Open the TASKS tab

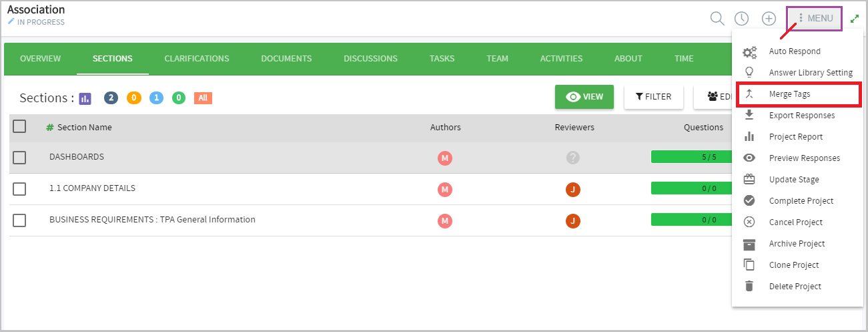pos(442,59)
